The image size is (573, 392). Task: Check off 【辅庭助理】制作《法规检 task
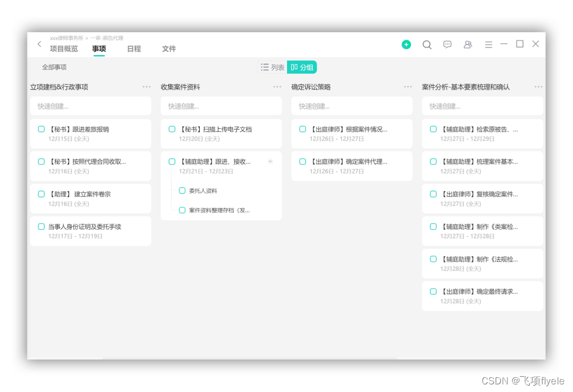433,259
